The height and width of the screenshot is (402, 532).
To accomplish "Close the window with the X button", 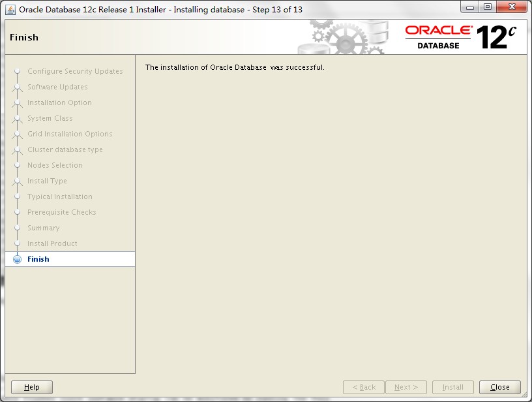I will click(x=512, y=7).
